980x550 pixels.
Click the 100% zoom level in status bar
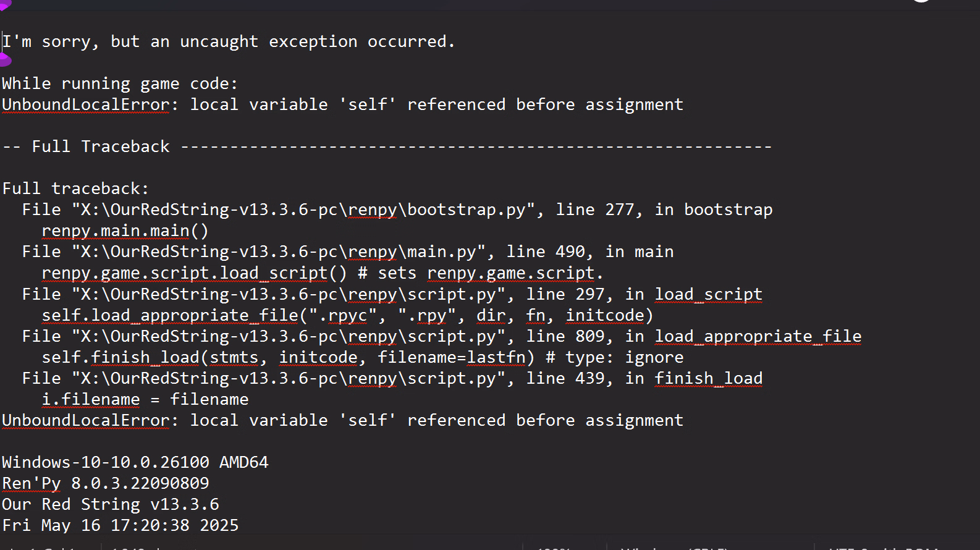(x=554, y=548)
